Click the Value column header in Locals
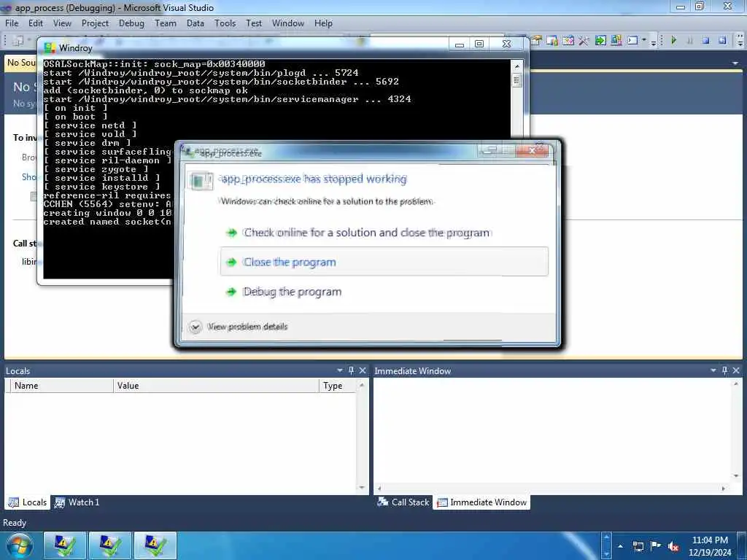Viewport: 747px width, 560px height. tap(216, 386)
